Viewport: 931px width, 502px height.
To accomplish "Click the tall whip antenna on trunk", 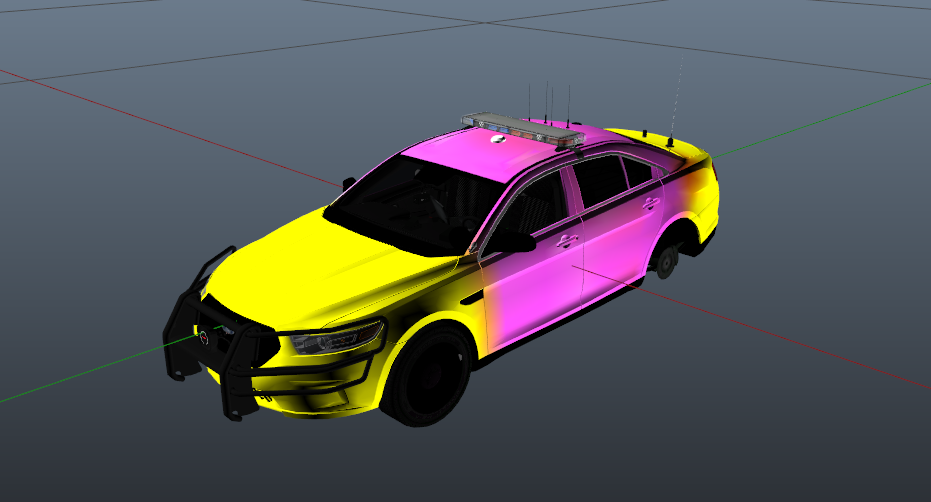I will [x=675, y=101].
